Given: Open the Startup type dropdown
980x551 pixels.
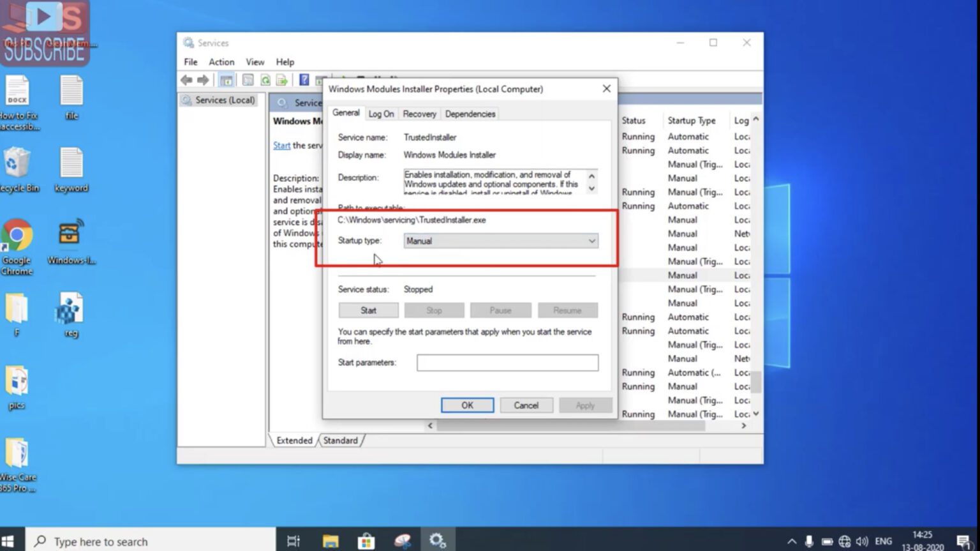Looking at the screenshot, I should (591, 241).
